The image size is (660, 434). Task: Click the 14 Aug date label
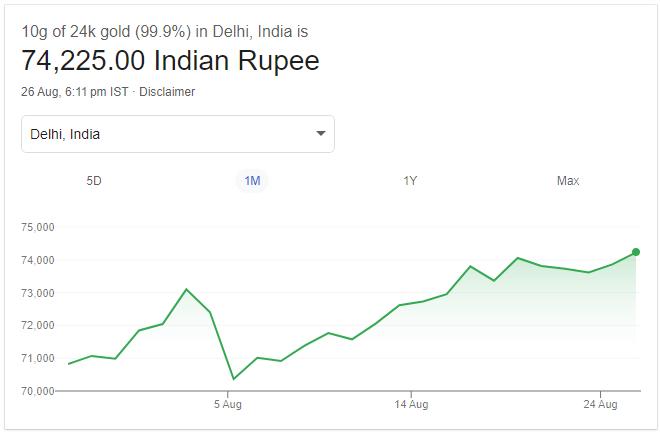click(x=411, y=405)
